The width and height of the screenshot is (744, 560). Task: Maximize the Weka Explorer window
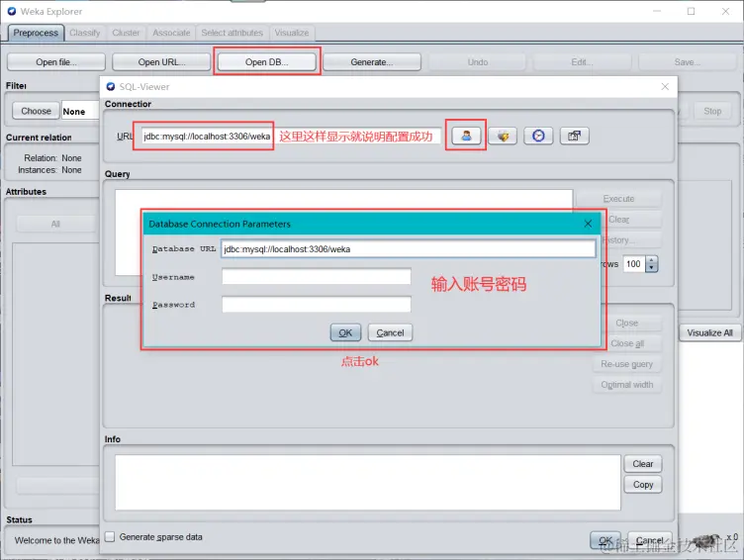(x=691, y=11)
